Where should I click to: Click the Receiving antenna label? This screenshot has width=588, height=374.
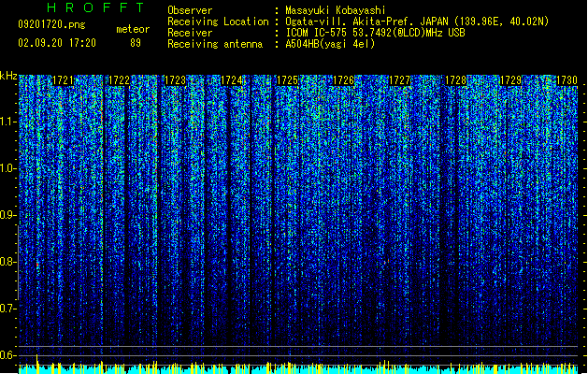click(215, 44)
